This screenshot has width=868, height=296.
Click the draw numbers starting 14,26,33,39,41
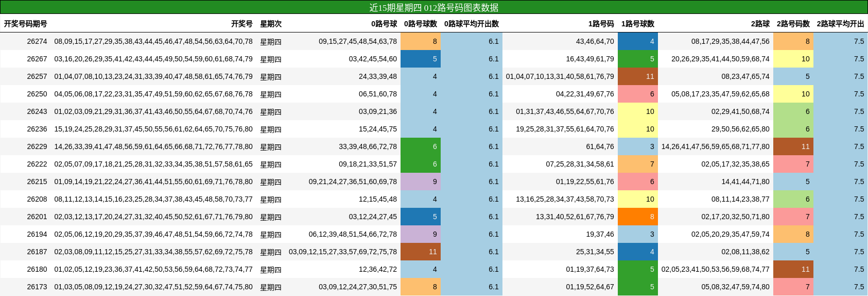tap(153, 146)
